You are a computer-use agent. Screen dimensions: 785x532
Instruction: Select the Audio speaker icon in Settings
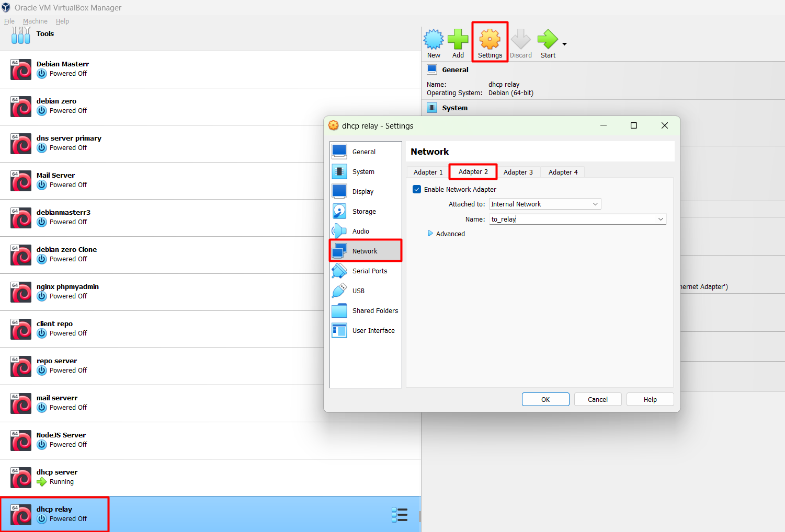[339, 231]
